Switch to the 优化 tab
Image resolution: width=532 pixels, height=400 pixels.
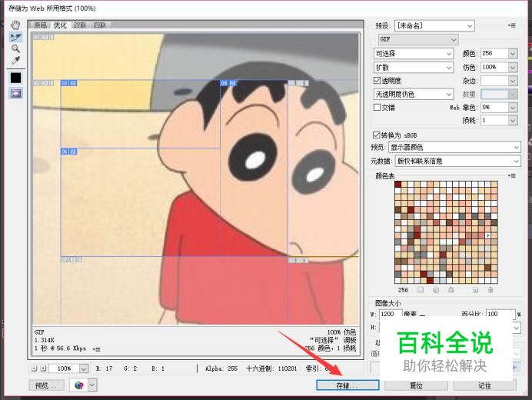(60, 25)
